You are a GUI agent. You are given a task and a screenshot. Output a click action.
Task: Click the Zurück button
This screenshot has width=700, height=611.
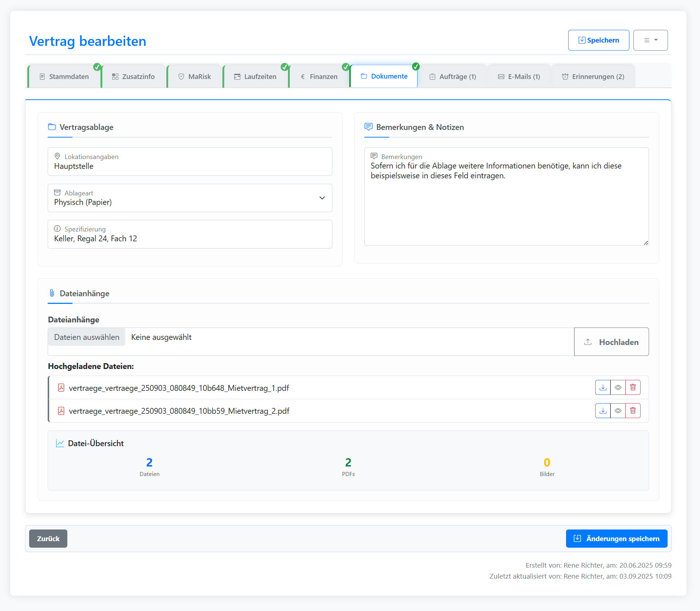pos(48,539)
